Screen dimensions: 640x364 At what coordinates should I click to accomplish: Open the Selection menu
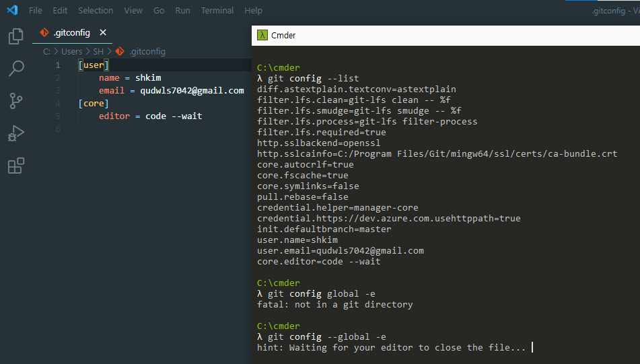[96, 11]
